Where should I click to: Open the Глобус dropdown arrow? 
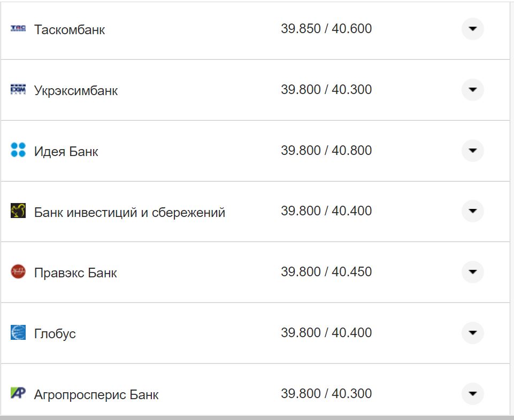tap(472, 332)
